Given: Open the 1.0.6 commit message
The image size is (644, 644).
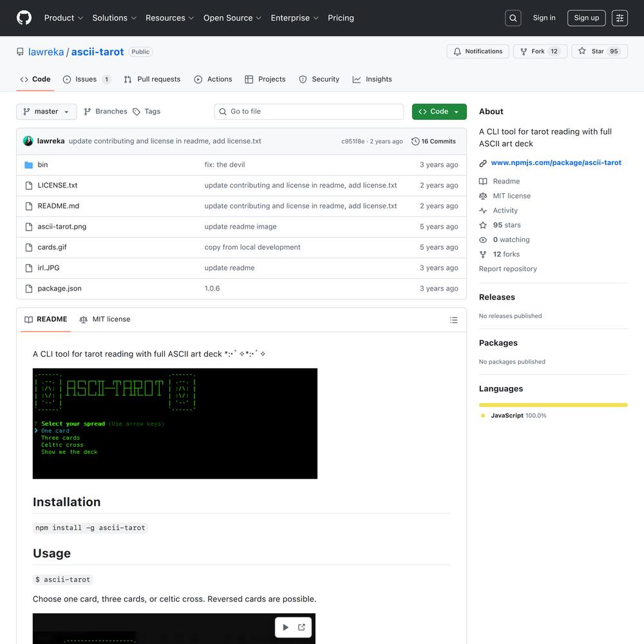Looking at the screenshot, I should coord(212,289).
